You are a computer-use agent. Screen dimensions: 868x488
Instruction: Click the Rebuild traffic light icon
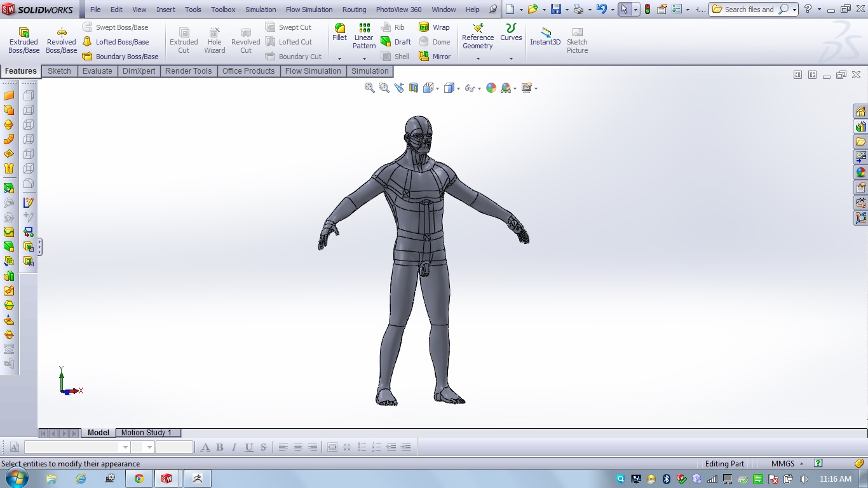647,10
